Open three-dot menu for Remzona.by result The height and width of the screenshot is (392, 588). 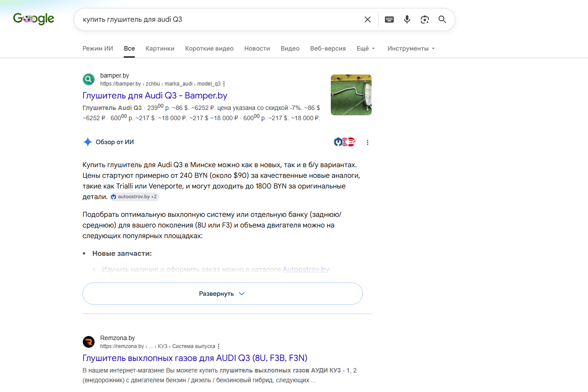219,346
